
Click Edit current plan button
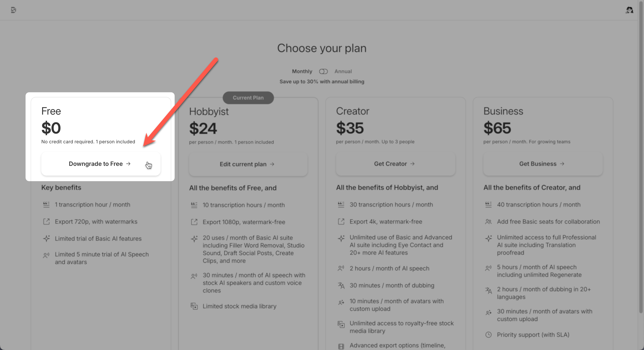[x=248, y=164]
